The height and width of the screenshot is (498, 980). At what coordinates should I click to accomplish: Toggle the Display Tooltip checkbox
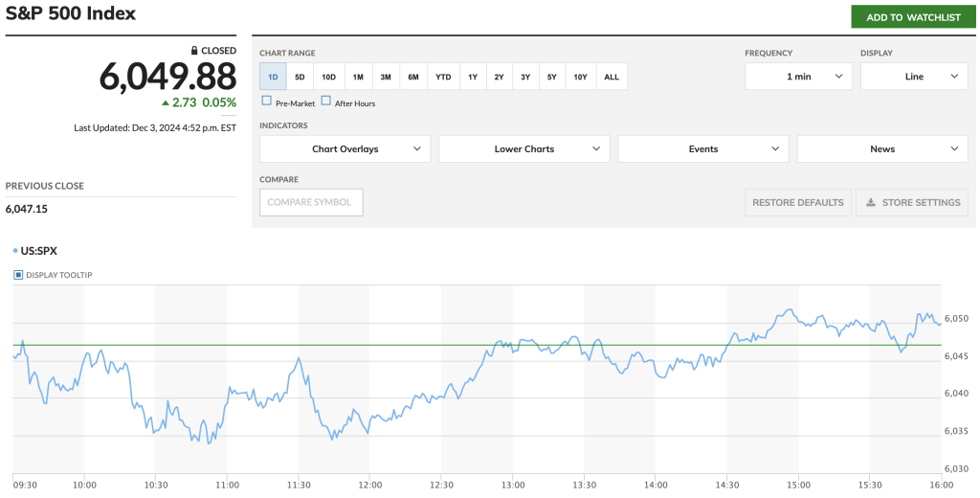point(18,275)
